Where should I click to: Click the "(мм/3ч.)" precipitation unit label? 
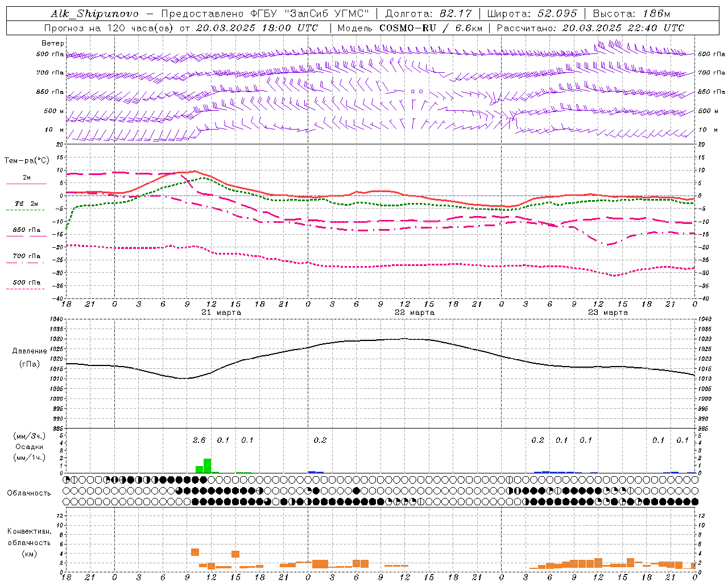(x=29, y=436)
